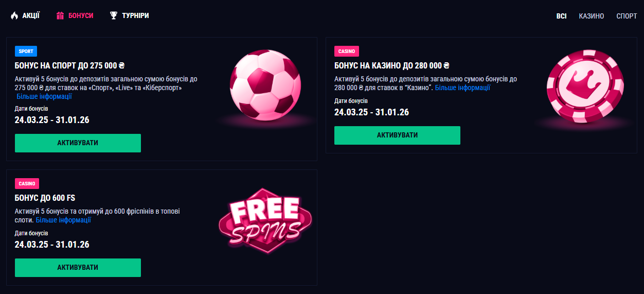
Task: Open the Акції tab
Action: (31, 16)
